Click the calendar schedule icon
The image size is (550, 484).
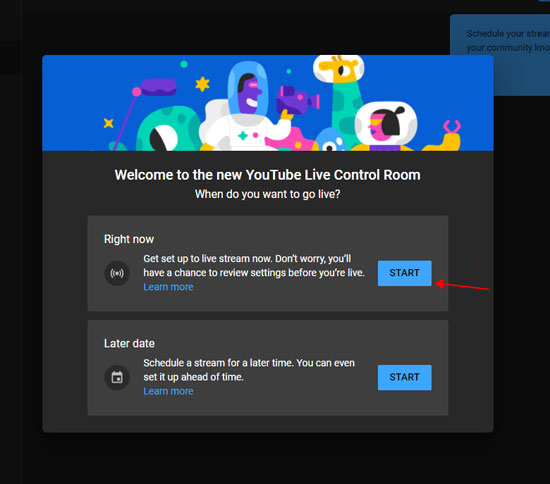[x=117, y=377]
